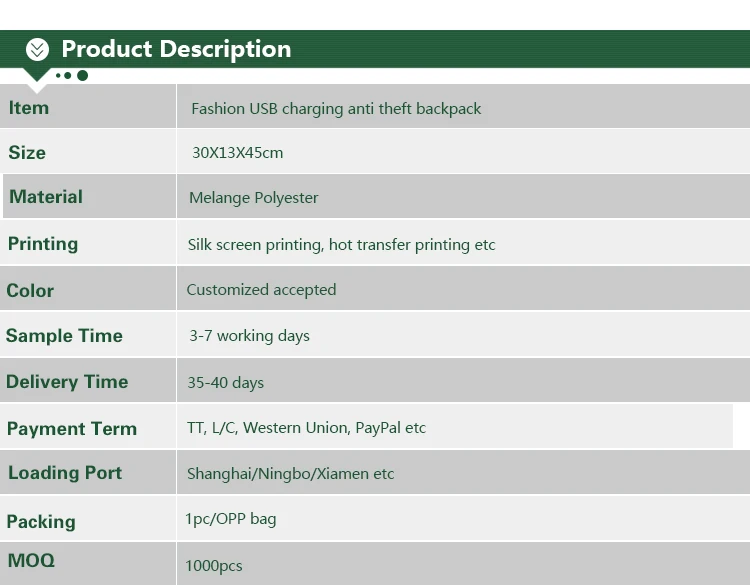Click the Melange Polyester value
The width and height of the screenshot is (750, 585).
click(253, 198)
